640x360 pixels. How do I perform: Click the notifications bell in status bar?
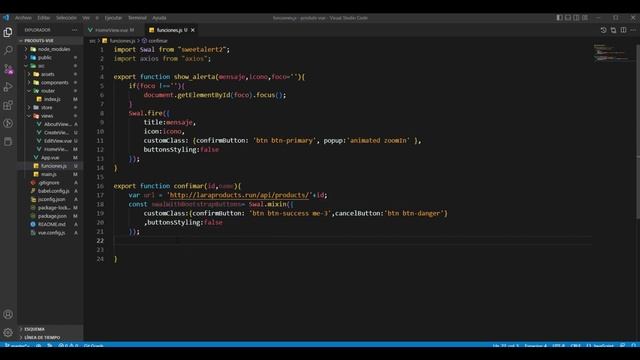pyautogui.click(x=633, y=346)
